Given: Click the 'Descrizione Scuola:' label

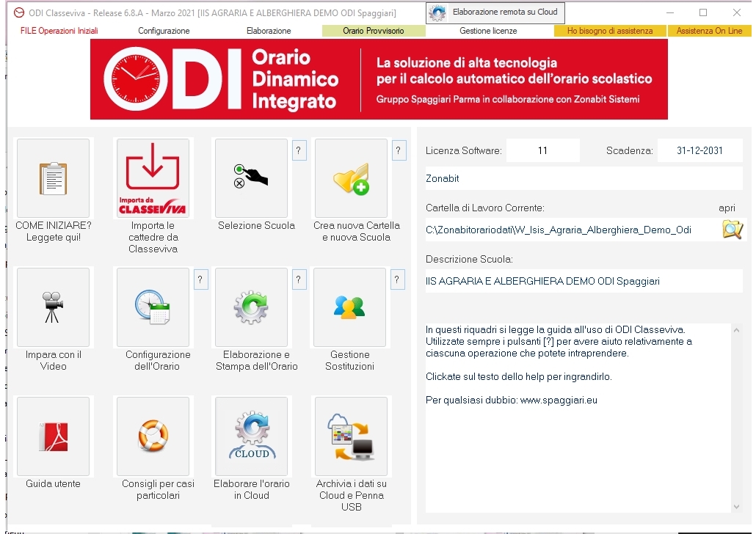Looking at the screenshot, I should pyautogui.click(x=468, y=259).
